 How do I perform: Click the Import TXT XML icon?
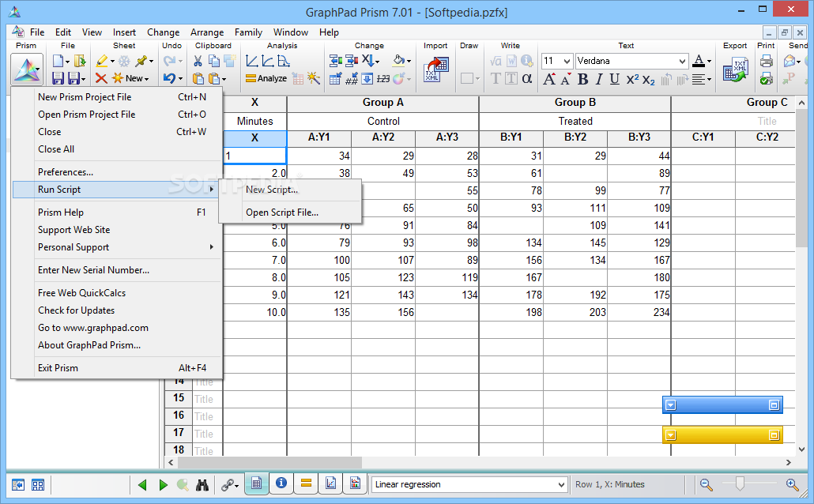point(435,70)
